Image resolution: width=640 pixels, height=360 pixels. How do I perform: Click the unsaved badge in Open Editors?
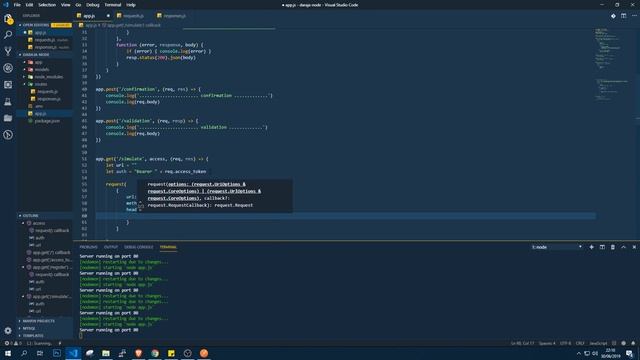61,25
